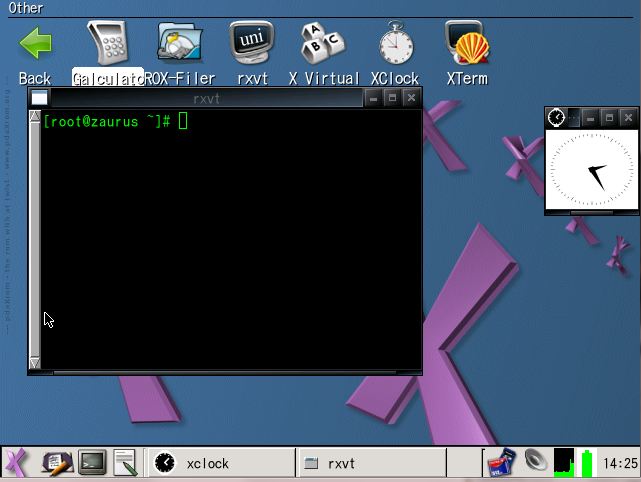Launch XClock from the desktop

pos(395,45)
